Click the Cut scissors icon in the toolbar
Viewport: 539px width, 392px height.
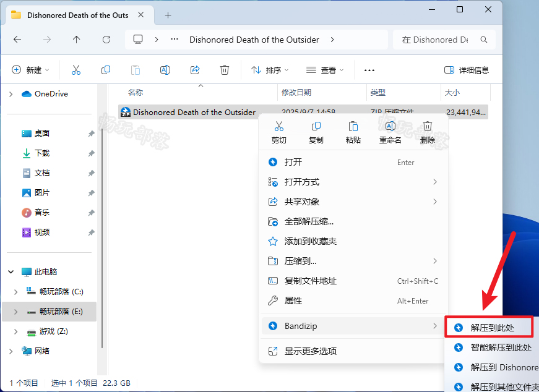(76, 70)
